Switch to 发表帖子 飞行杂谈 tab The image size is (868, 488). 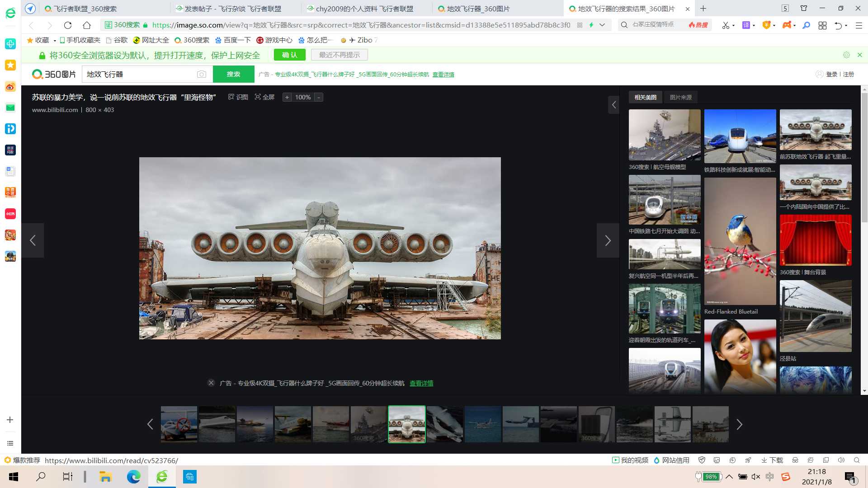click(235, 9)
